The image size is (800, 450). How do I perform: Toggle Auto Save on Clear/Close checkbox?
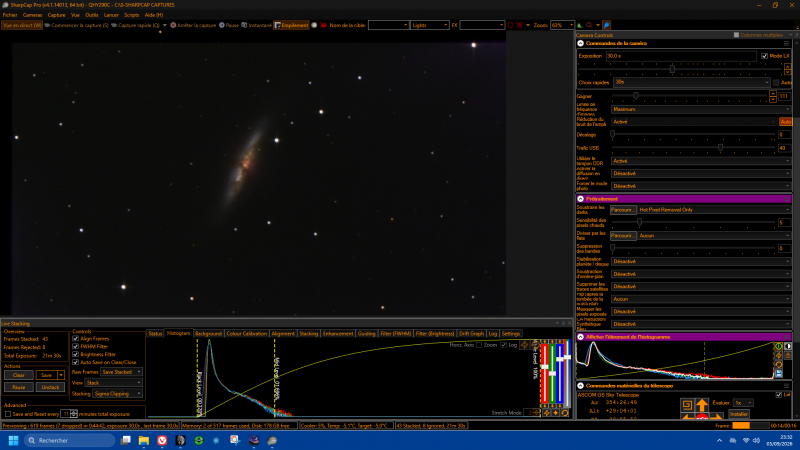pos(76,362)
